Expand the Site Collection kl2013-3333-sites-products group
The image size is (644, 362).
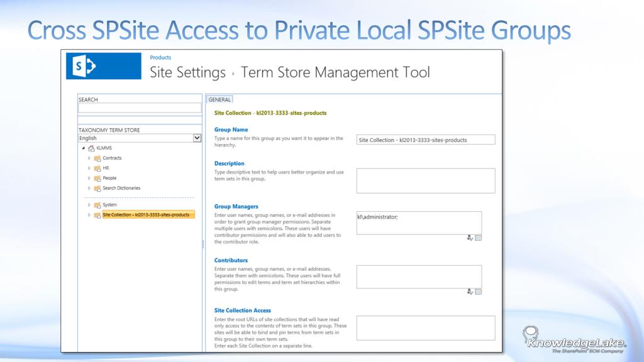point(89,215)
